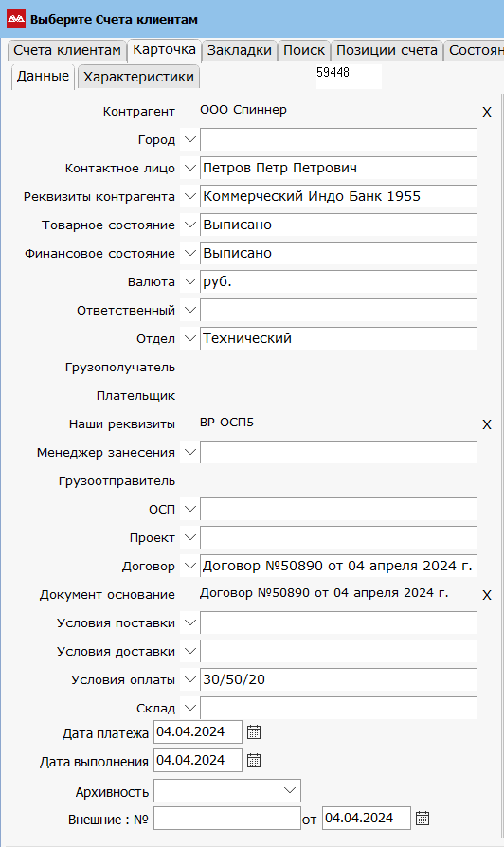This screenshot has height=847, width=504.
Task: Expand the Отдел dropdown chevron
Action: click(x=189, y=338)
